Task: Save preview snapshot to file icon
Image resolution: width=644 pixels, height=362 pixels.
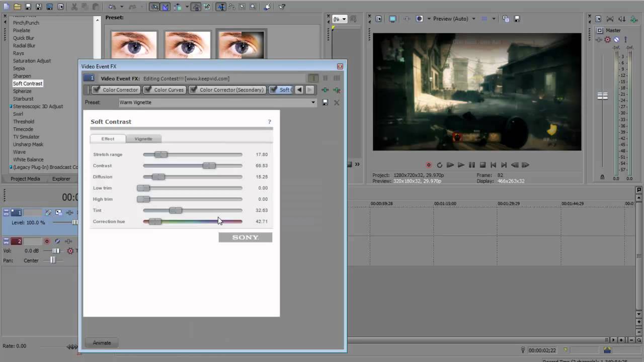Action: [517, 19]
